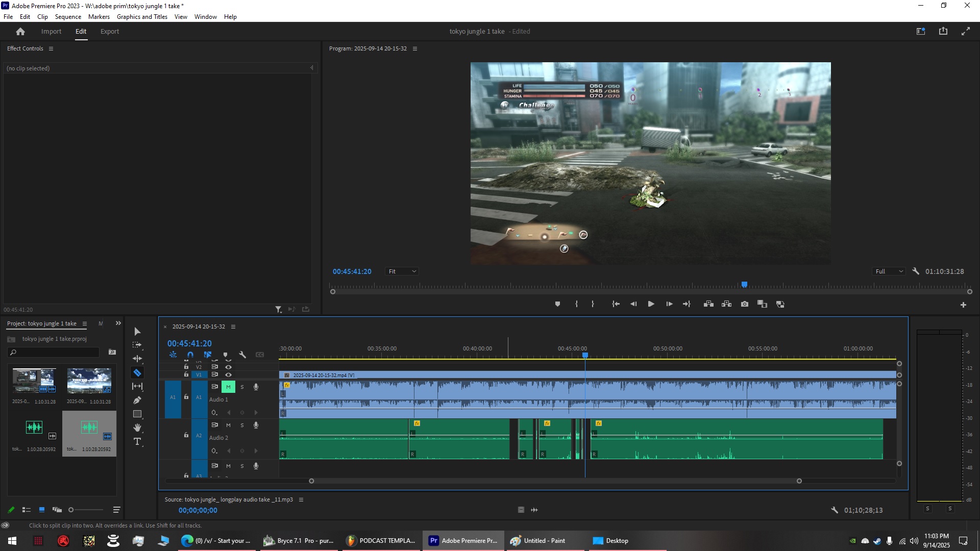Open the Fit zoom level dropdown

(x=402, y=271)
